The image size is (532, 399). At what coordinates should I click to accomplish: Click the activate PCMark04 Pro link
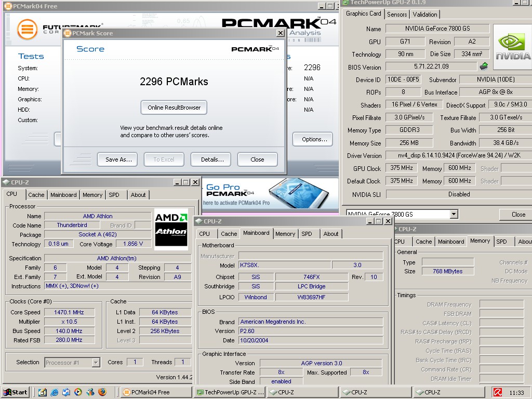(x=236, y=203)
